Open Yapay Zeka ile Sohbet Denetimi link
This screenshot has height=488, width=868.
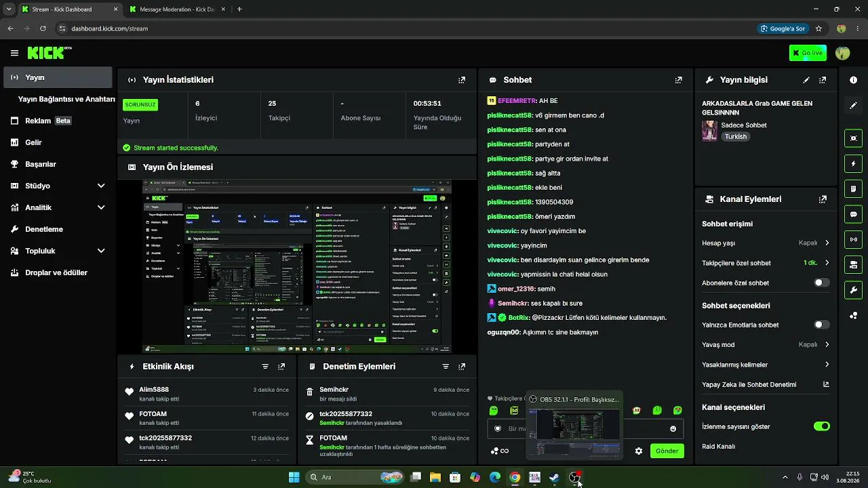(x=764, y=385)
